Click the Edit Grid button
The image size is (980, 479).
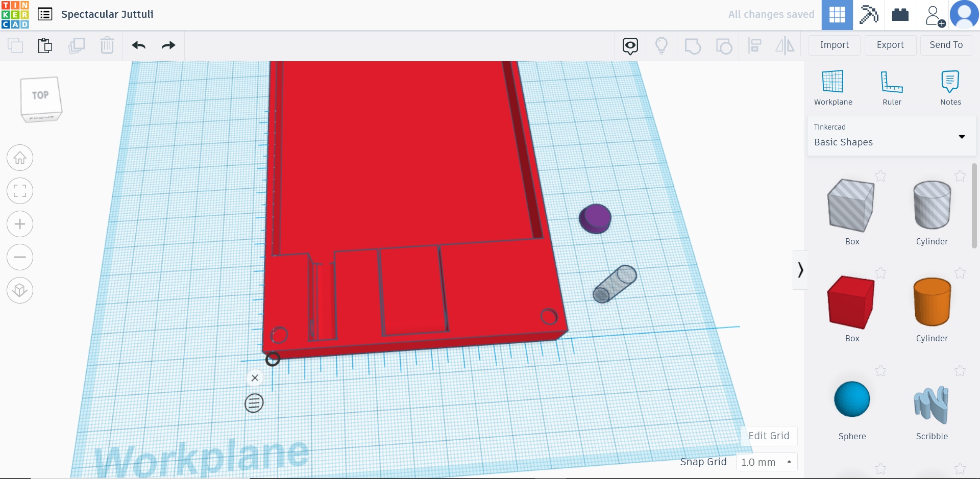click(769, 436)
